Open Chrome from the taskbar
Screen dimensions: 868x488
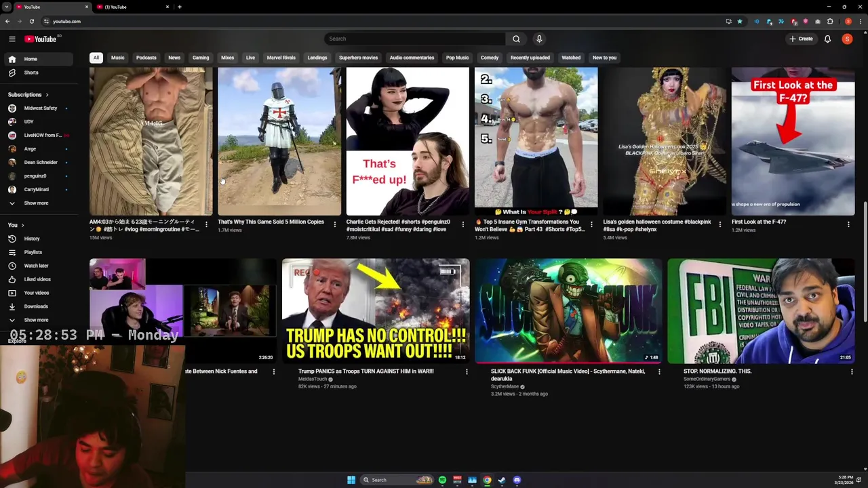[487, 480]
